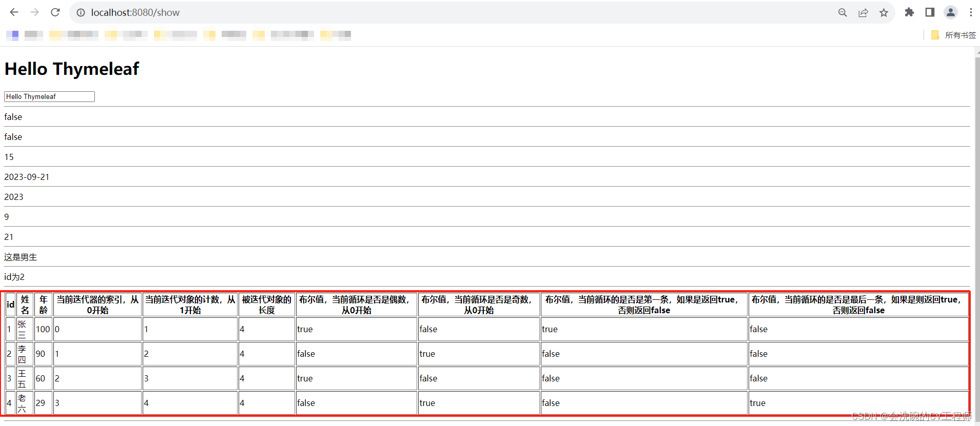Screen dimensions: 980x426
Task: Click the age cell 100
Action: tap(43, 329)
